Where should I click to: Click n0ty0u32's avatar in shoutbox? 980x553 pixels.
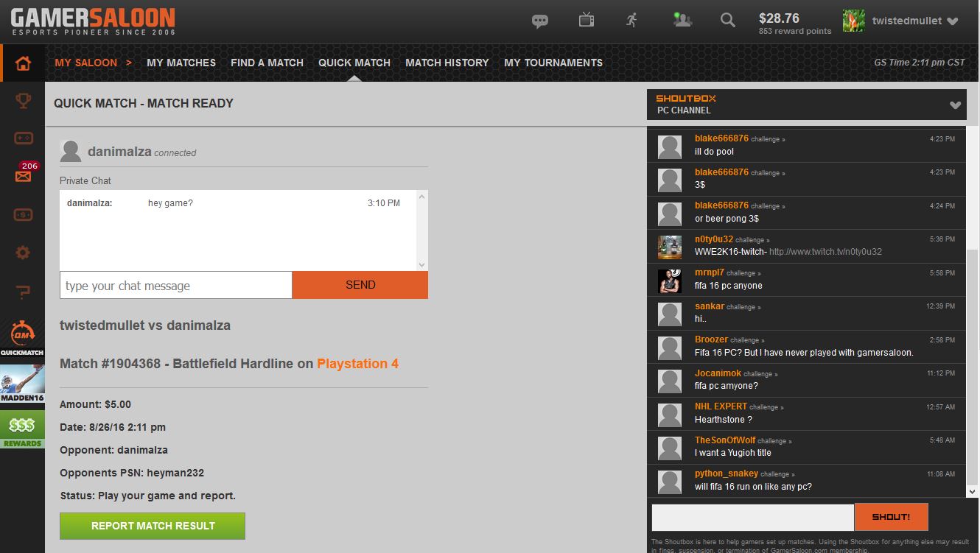[670, 247]
